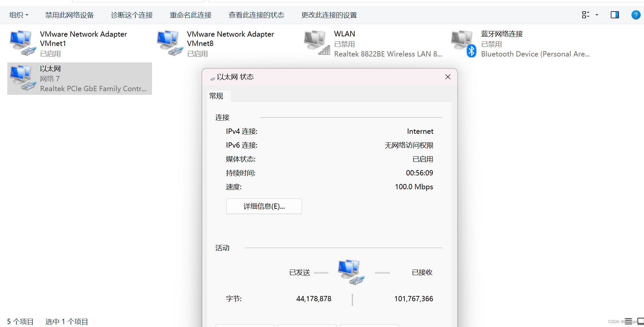Image resolution: width=644 pixels, height=327 pixels.
Task: Click the VMnet8 已启用 status text
Action: click(x=198, y=54)
